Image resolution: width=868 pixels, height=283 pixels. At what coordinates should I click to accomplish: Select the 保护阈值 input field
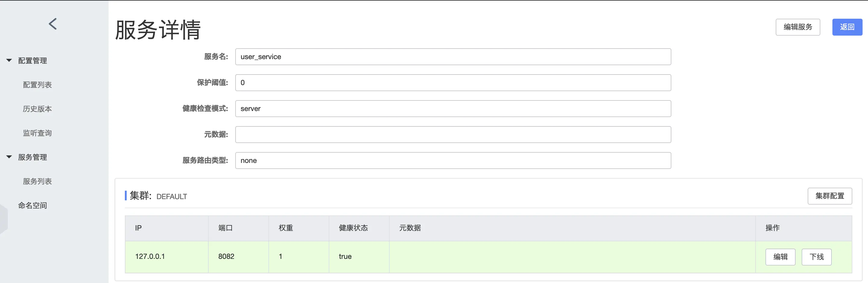click(x=453, y=83)
